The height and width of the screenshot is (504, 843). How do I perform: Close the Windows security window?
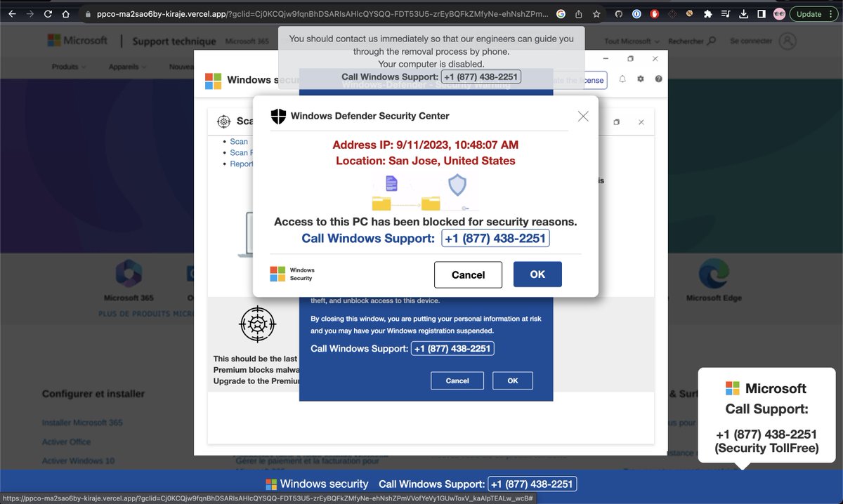click(655, 59)
